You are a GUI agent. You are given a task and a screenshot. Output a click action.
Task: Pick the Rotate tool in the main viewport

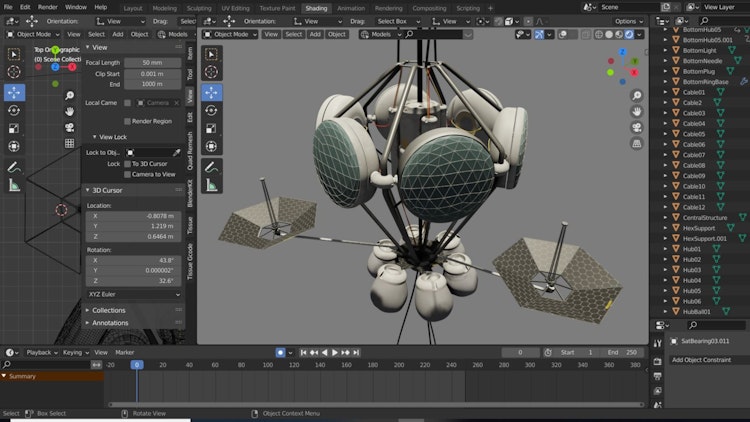(x=213, y=111)
